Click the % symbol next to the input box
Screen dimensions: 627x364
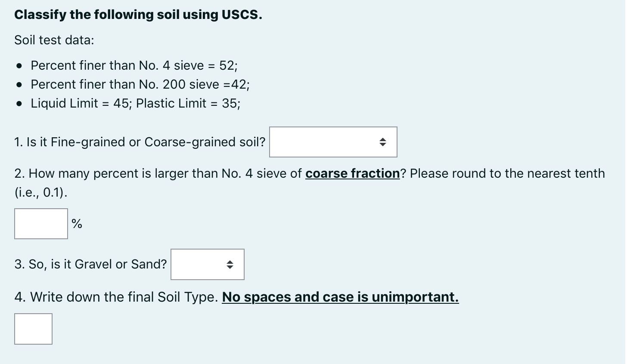(77, 224)
